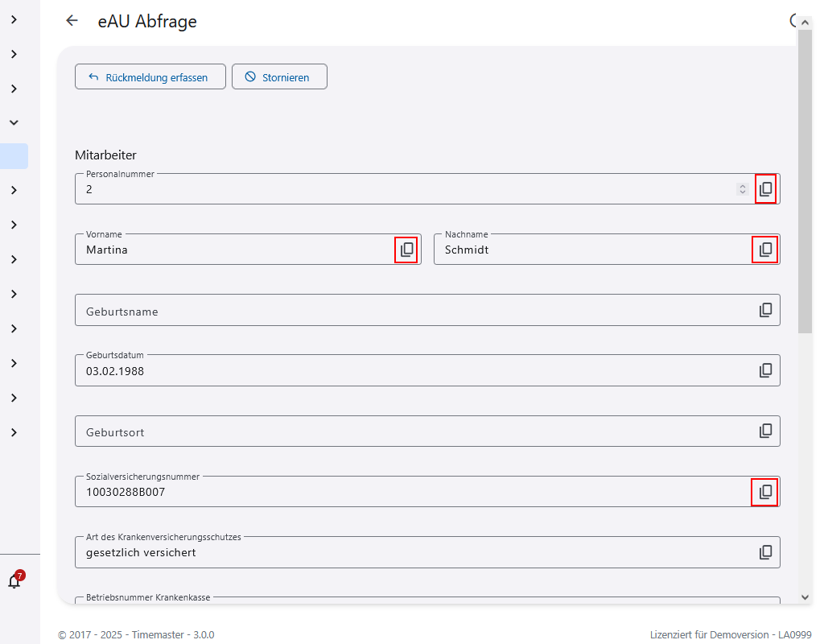
Task: Expand the bottom-most sidebar chevron
Action: [14, 432]
